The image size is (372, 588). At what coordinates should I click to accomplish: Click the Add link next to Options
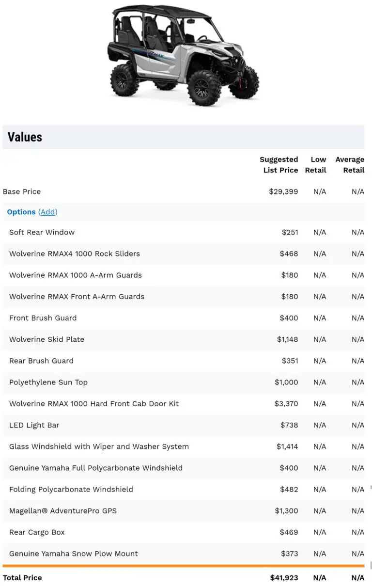pyautogui.click(x=47, y=212)
